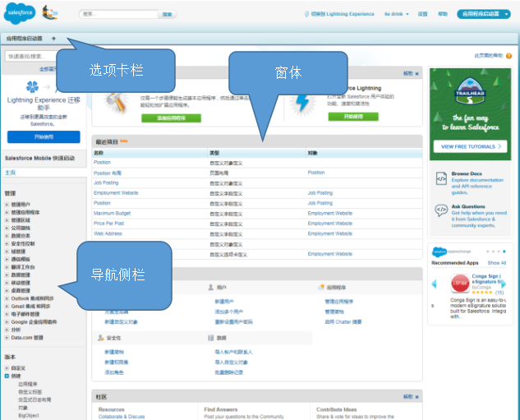Open the ke drink user menu dropdown
Screen dimensions: 520x420
pos(397,14)
